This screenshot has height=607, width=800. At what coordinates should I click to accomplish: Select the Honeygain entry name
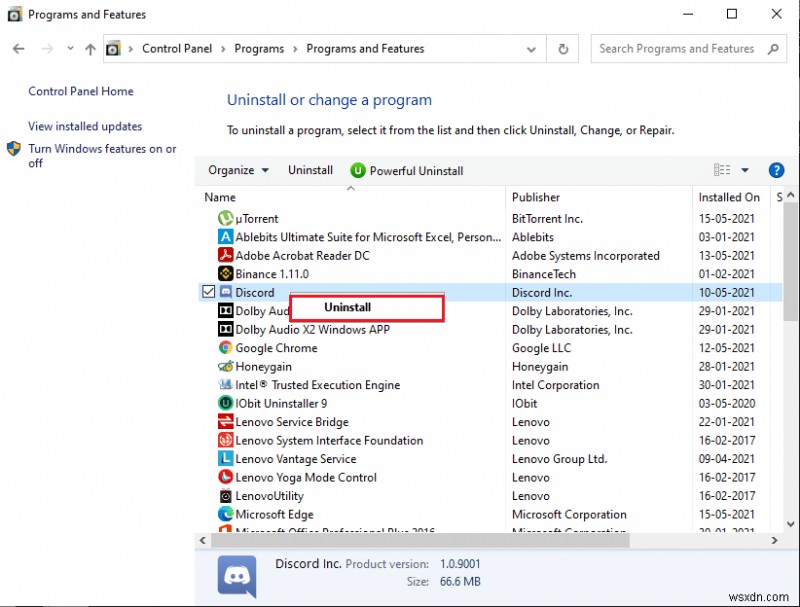pos(263,367)
